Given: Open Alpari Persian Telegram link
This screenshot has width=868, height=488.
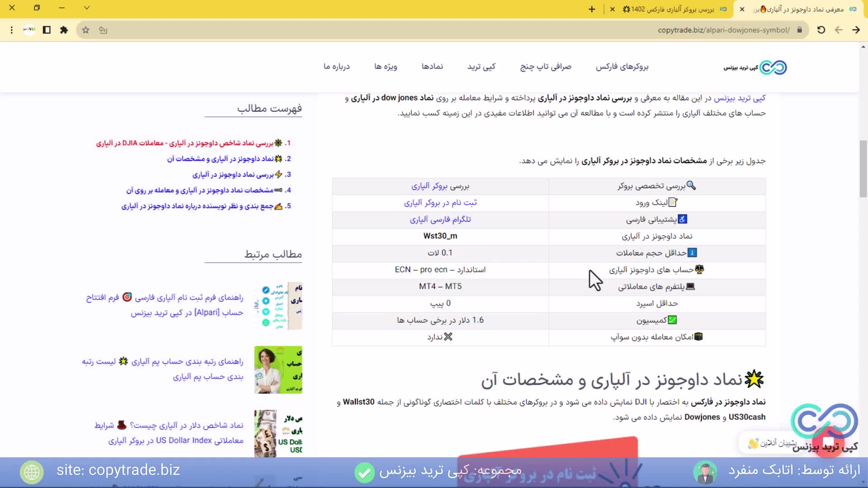Looking at the screenshot, I should tap(440, 219).
